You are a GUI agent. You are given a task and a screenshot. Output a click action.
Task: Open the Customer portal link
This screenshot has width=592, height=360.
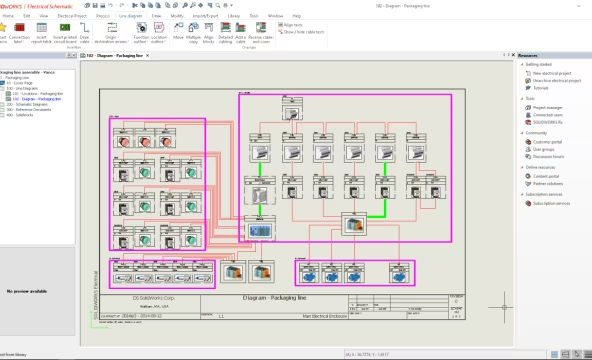(547, 142)
